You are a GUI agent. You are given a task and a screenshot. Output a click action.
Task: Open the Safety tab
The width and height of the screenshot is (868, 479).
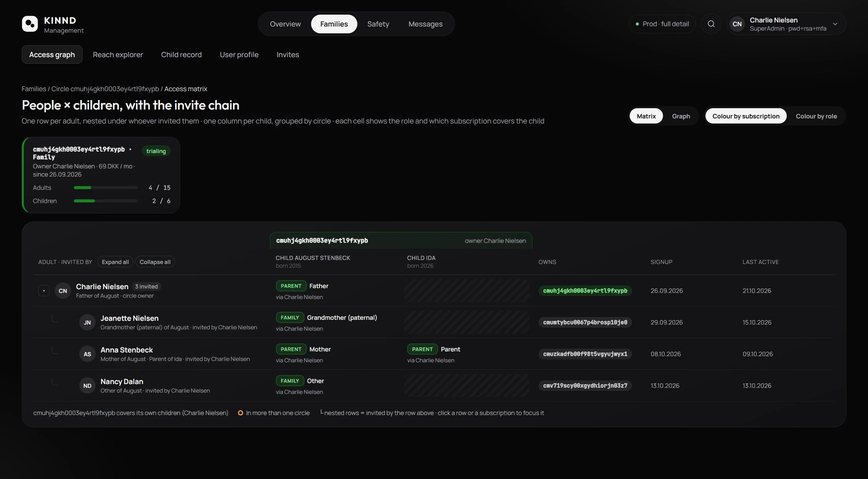378,24
